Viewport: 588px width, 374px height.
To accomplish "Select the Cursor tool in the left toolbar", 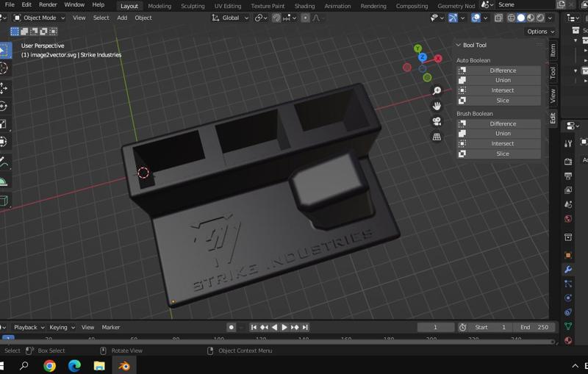I will (4, 68).
